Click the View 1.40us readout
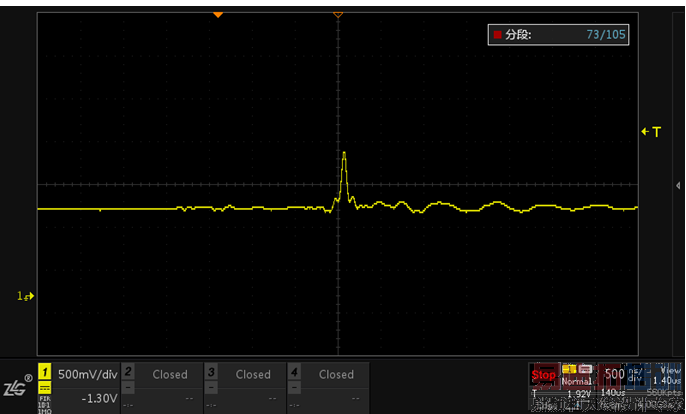 [667, 375]
